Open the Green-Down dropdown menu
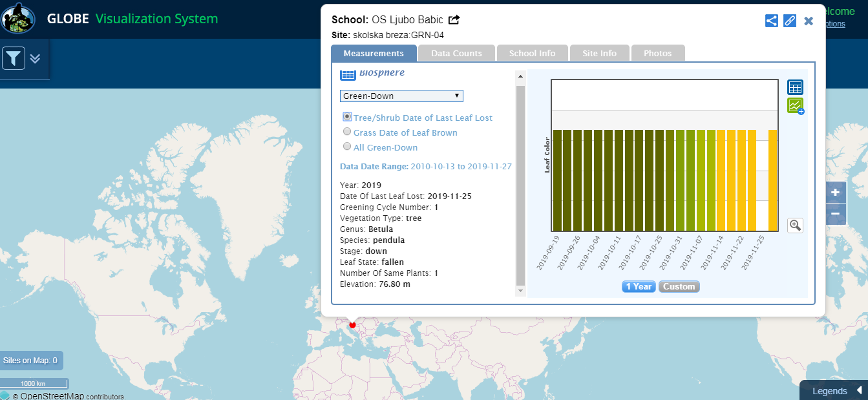 401,96
